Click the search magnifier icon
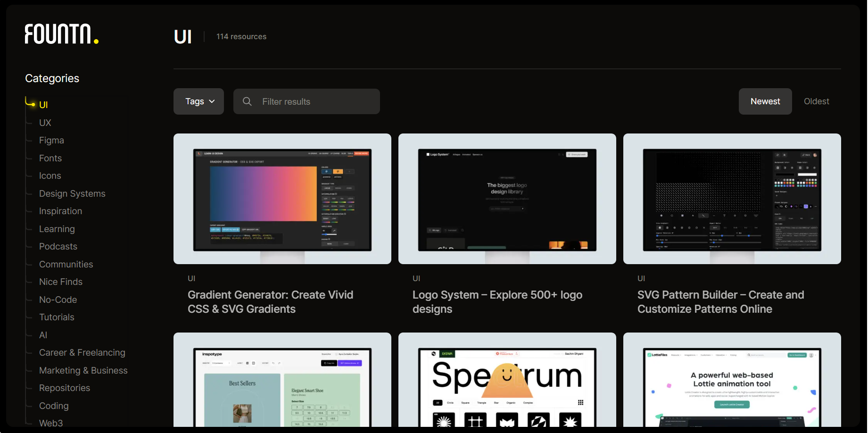Viewport: 868px width, 433px height. (247, 101)
